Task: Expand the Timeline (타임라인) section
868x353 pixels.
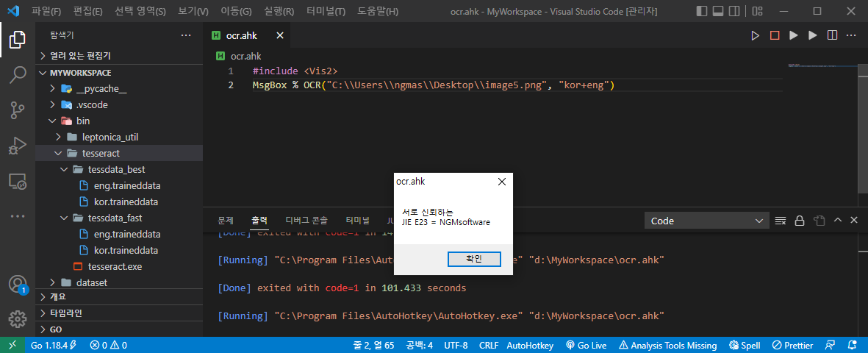Action: pyautogui.click(x=119, y=313)
